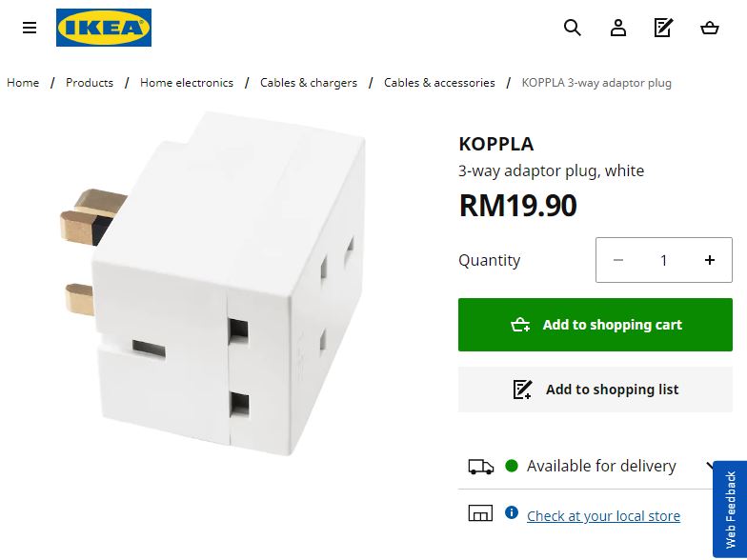Open the hamburger navigation menu
Viewport: 747px width, 560px height.
(30, 28)
